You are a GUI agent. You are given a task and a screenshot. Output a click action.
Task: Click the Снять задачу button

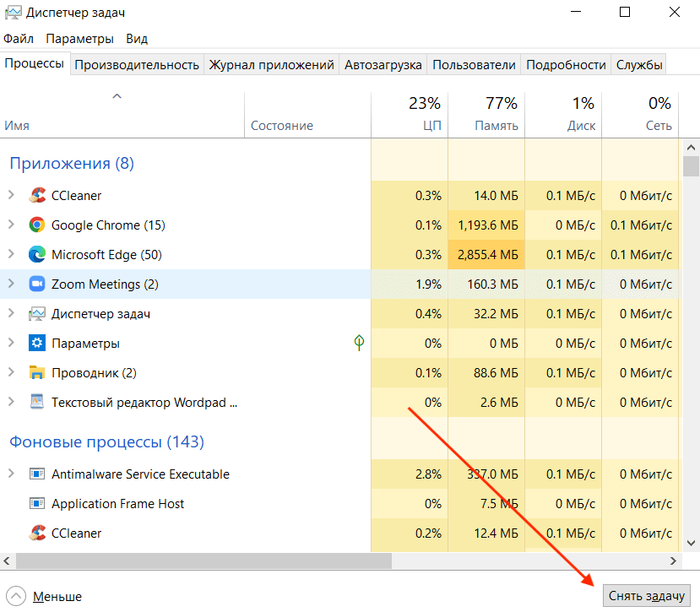coord(647,595)
